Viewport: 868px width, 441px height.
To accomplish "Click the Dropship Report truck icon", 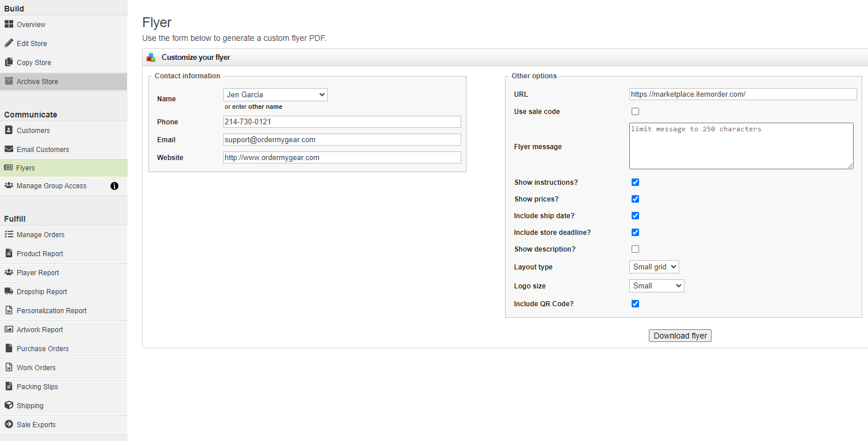I will [9, 291].
